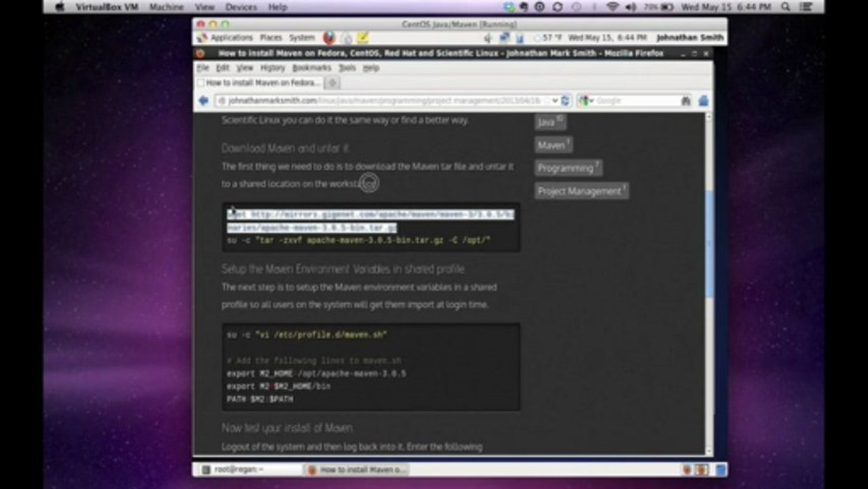868x489 pixels.
Task: Open the macOS View menu
Action: (204, 7)
